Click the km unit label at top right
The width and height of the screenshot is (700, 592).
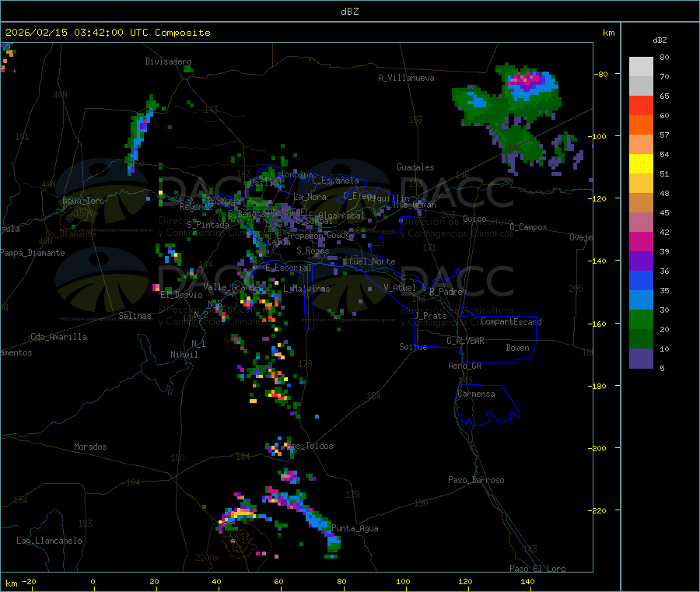pos(608,33)
